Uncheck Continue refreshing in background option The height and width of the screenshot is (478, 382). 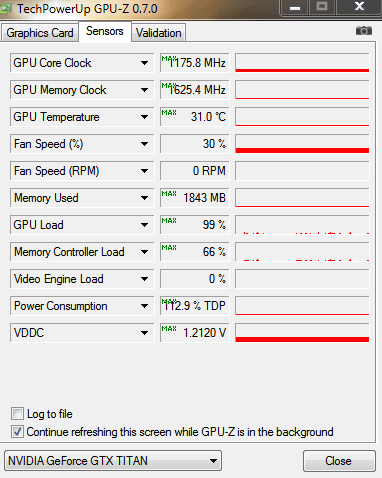[17, 432]
